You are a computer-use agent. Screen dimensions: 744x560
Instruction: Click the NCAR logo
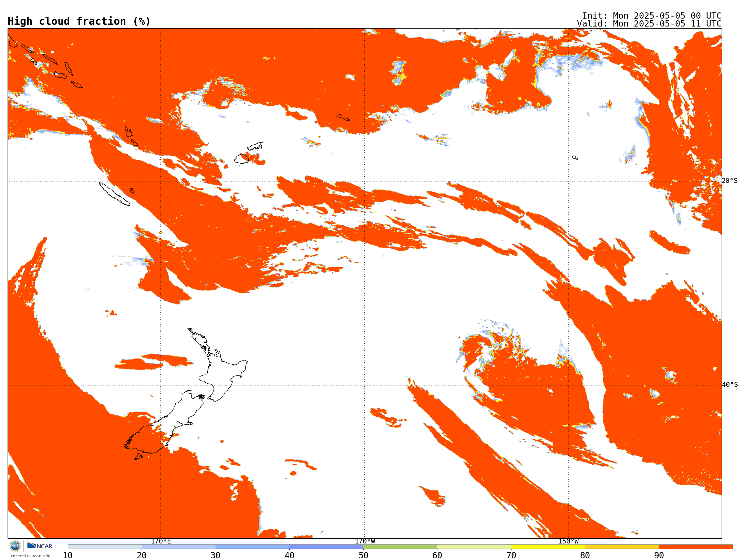tap(40, 546)
